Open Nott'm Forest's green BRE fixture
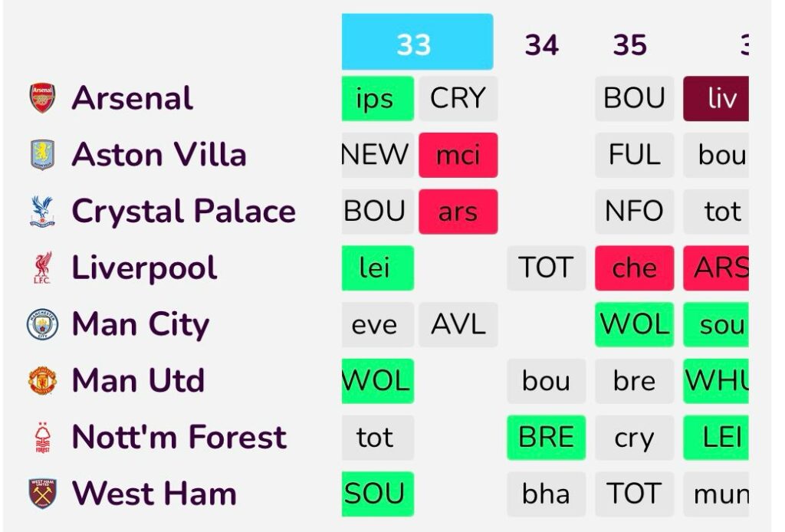Image resolution: width=785 pixels, height=532 pixels. tap(546, 438)
